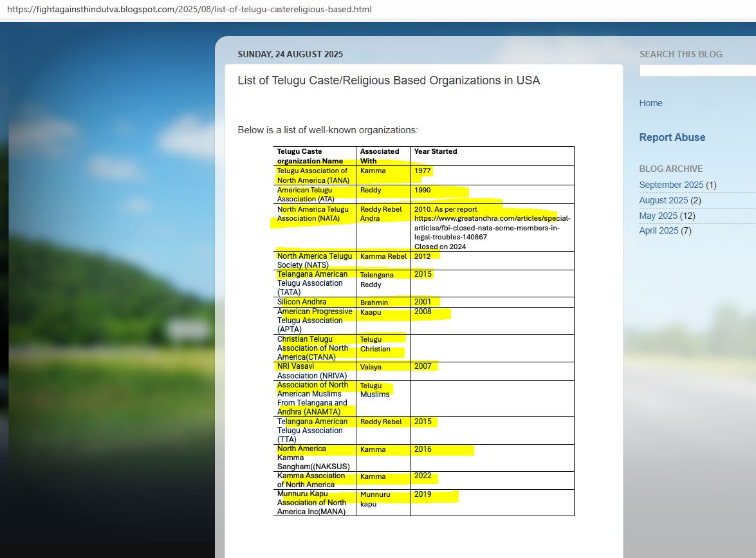Click the Year Started column header
Viewport: 756px width, 558px height.
[436, 151]
